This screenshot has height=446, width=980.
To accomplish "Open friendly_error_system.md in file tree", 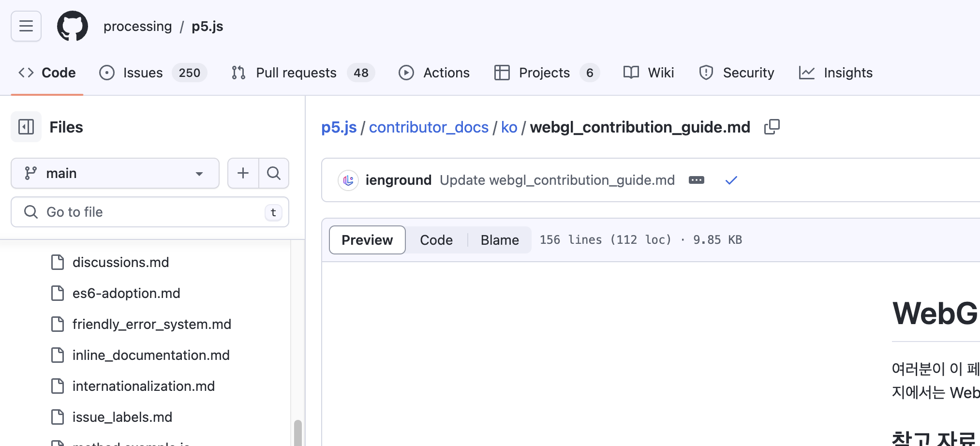I will click(152, 324).
